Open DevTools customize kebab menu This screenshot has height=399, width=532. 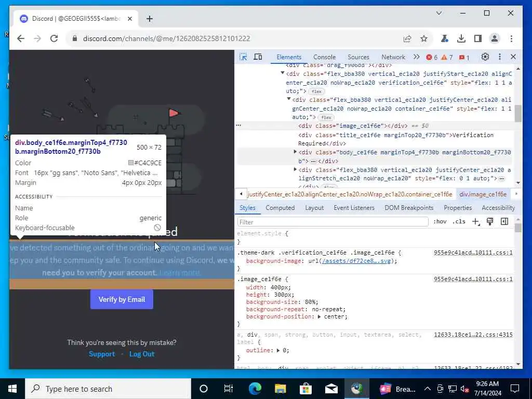pos(499,57)
